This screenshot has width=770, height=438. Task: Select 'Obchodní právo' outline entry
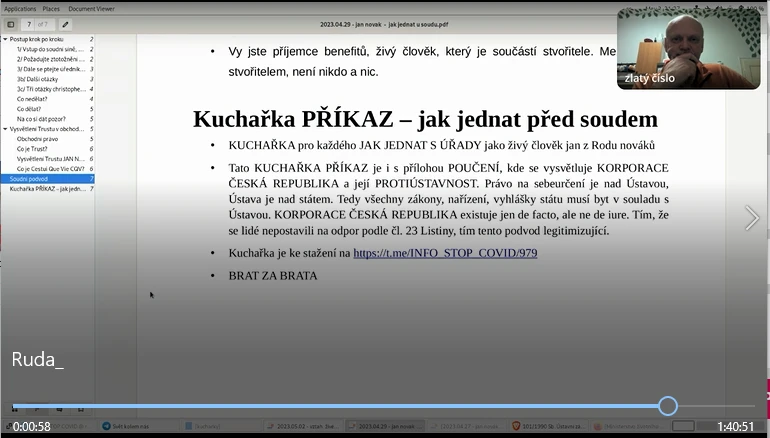(37, 139)
